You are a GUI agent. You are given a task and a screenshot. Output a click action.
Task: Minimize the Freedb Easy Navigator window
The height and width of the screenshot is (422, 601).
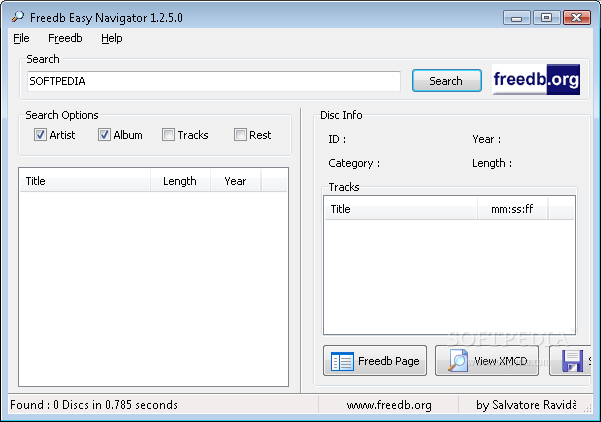pos(516,18)
